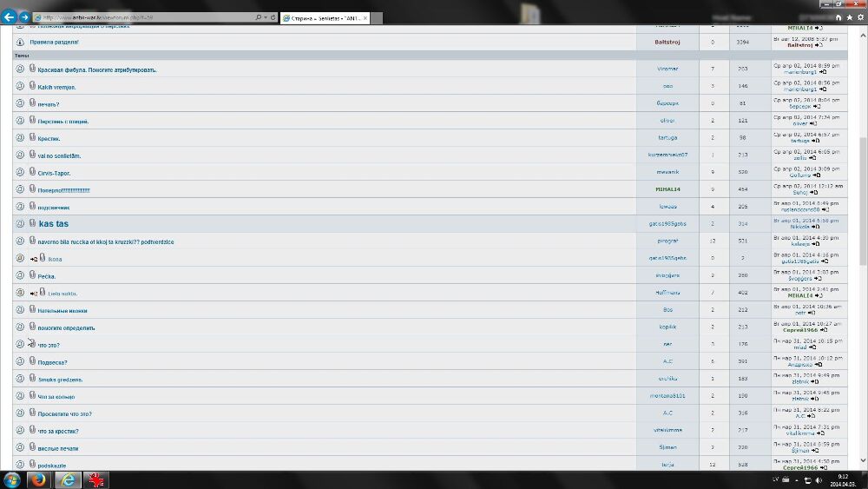Open the 'Крестик.' topic

point(49,139)
